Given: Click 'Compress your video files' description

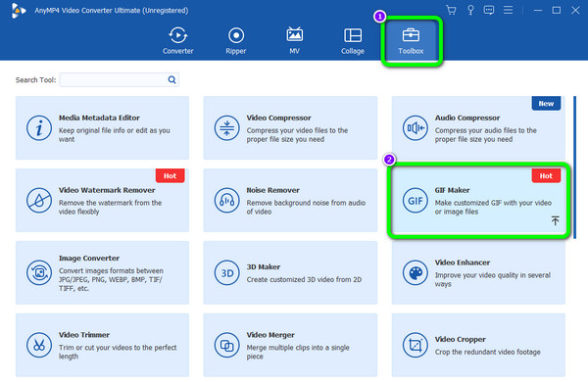Looking at the screenshot, I should tap(297, 134).
